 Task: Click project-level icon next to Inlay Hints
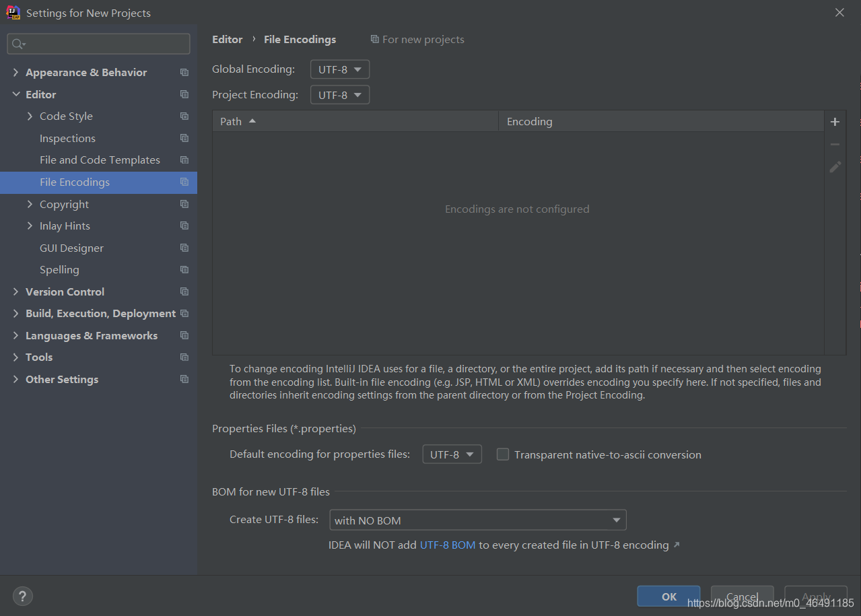(184, 226)
